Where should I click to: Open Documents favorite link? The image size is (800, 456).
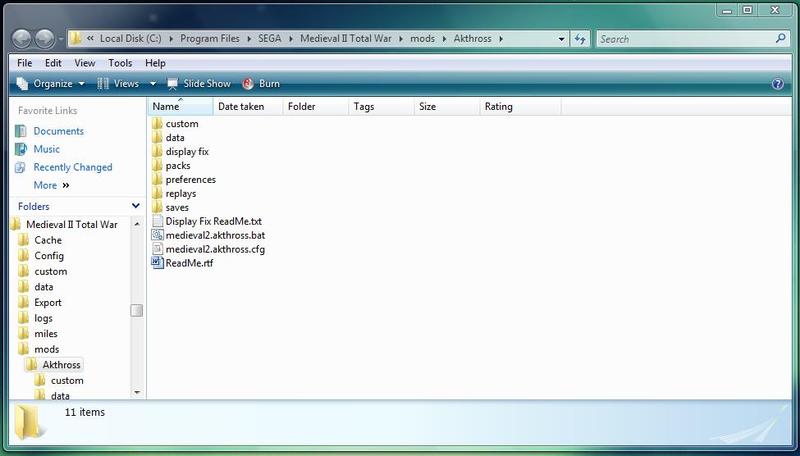tap(58, 131)
